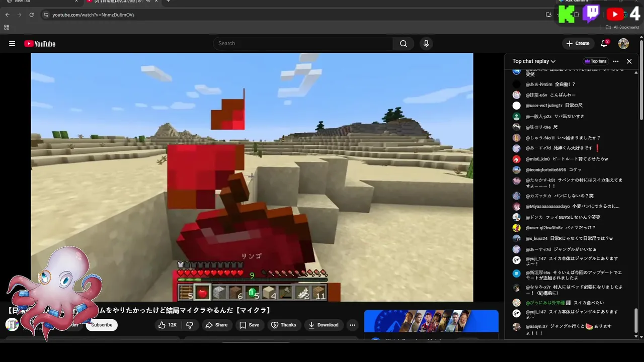Download the video

click(x=324, y=325)
